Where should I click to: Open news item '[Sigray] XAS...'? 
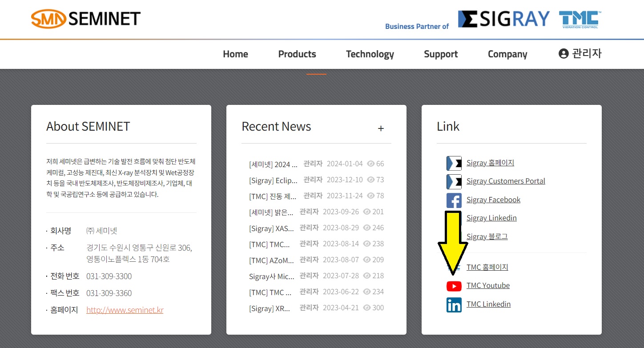coord(271,228)
